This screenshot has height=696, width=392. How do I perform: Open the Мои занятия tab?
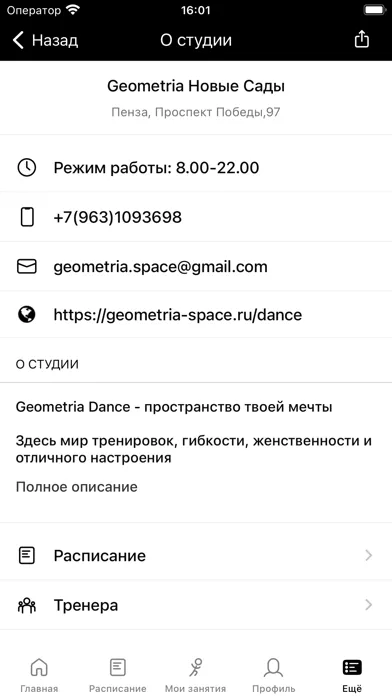tap(195, 675)
